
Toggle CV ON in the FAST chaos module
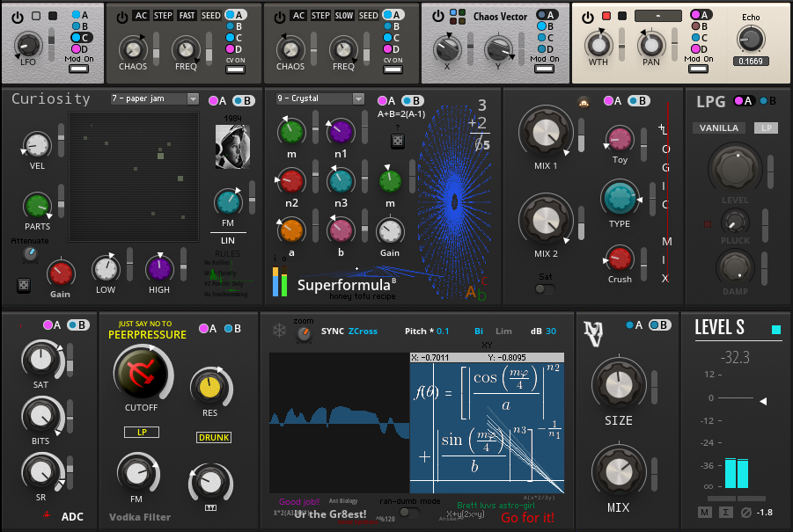[x=236, y=69]
